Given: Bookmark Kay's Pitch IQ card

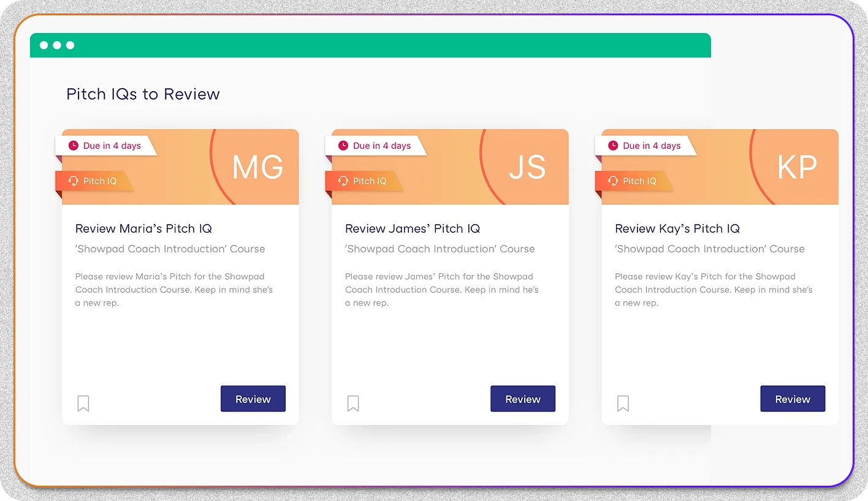Looking at the screenshot, I should pyautogui.click(x=623, y=403).
